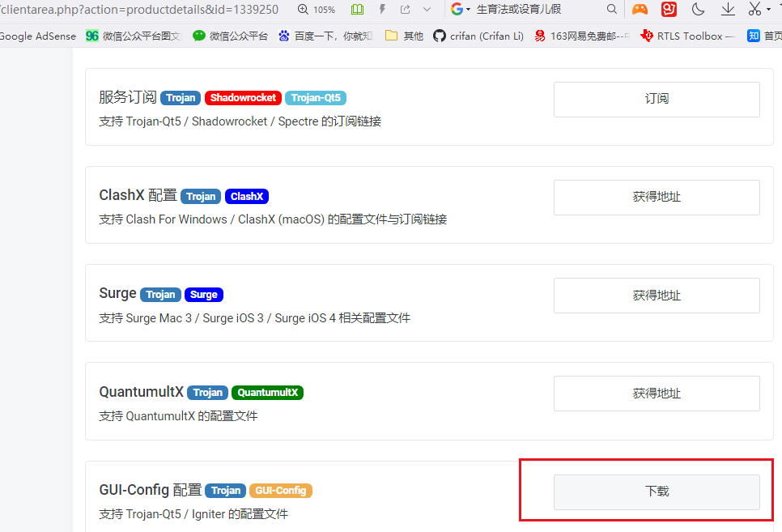Click the URL text in address bar
Viewport: 782px width, 532px height.
[x=139, y=10]
